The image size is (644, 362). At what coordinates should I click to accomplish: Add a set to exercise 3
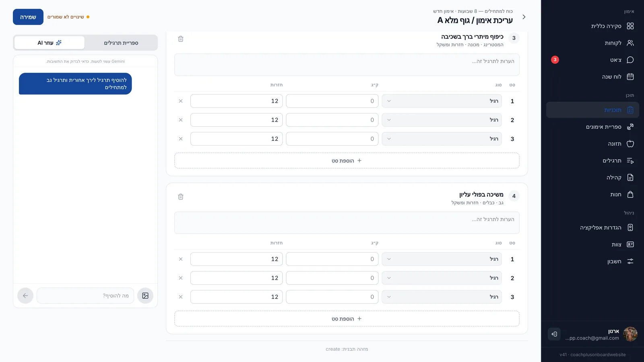click(x=347, y=160)
